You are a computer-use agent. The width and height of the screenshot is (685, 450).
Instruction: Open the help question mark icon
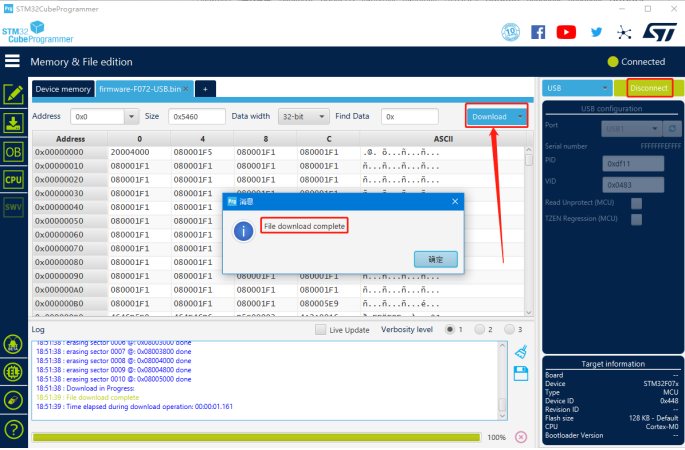pyautogui.click(x=14, y=430)
